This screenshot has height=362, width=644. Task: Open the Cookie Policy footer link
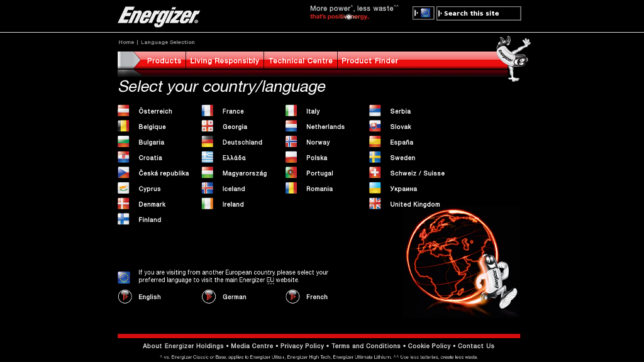[429, 346]
